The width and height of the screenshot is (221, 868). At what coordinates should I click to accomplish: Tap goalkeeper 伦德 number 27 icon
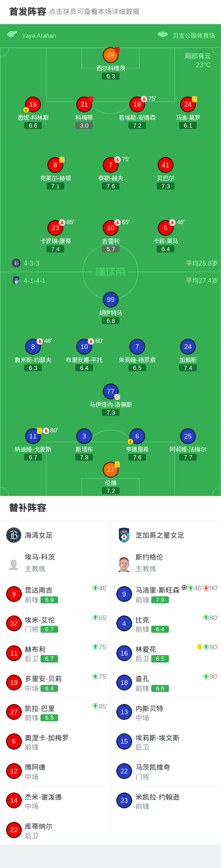pos(110,470)
